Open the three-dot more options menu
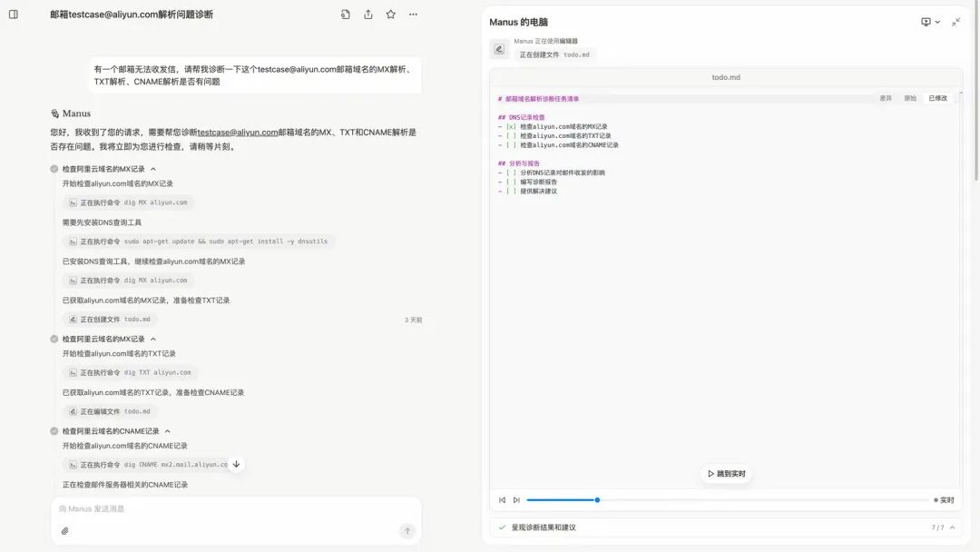Viewport: 980px width, 552px height. click(x=413, y=15)
